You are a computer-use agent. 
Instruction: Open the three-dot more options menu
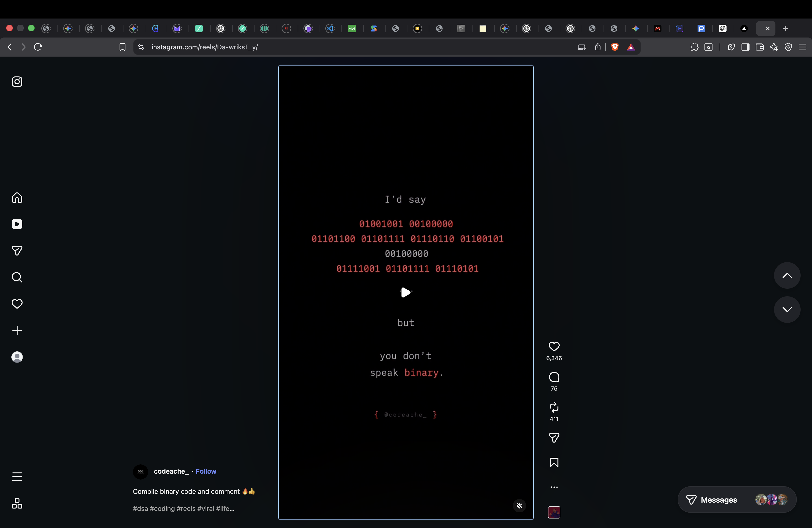(554, 487)
